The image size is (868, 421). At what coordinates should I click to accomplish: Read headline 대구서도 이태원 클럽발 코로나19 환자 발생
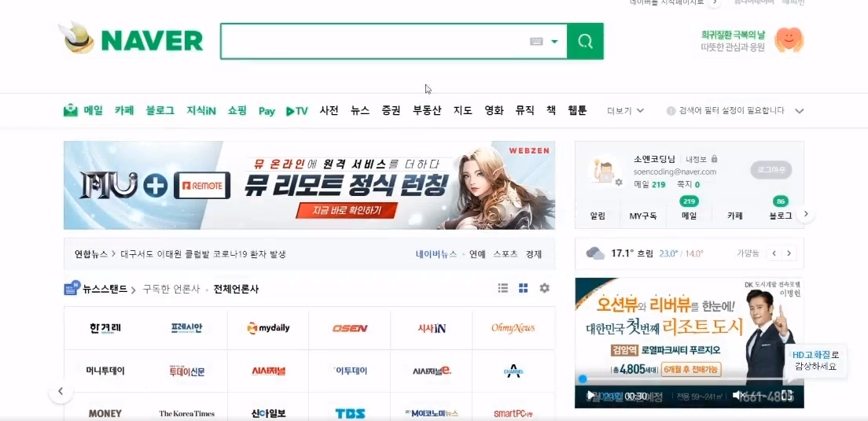(x=203, y=254)
